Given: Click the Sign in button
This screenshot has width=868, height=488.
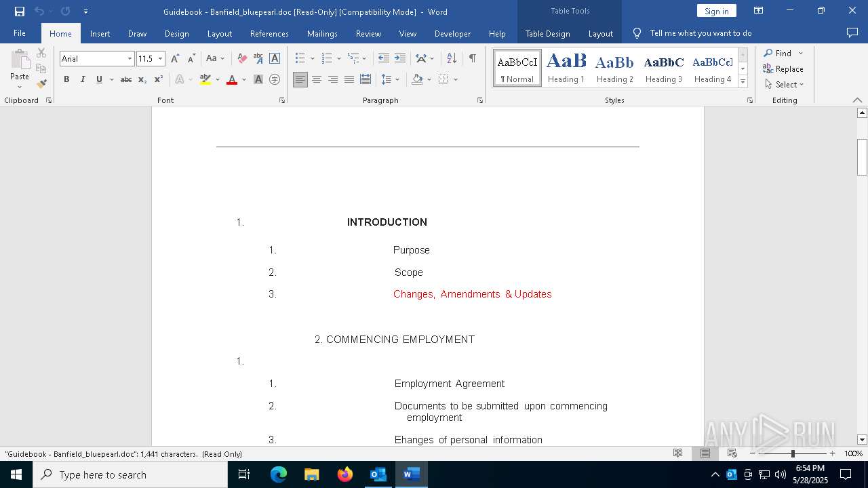Looking at the screenshot, I should tap(716, 11).
